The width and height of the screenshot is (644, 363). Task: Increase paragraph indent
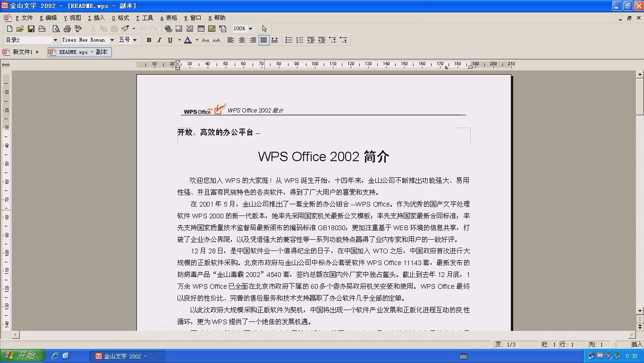322,40
